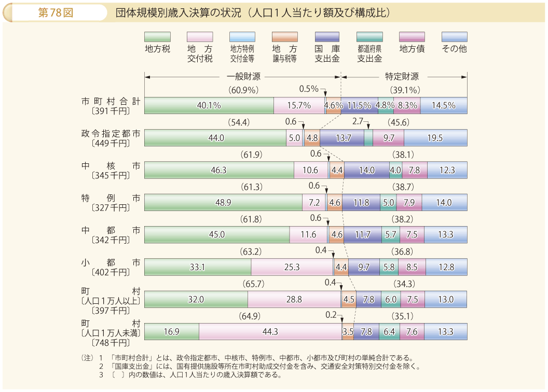Click the 48.9 segment for 特例市
The height and width of the screenshot is (392, 548).
[x=223, y=202]
